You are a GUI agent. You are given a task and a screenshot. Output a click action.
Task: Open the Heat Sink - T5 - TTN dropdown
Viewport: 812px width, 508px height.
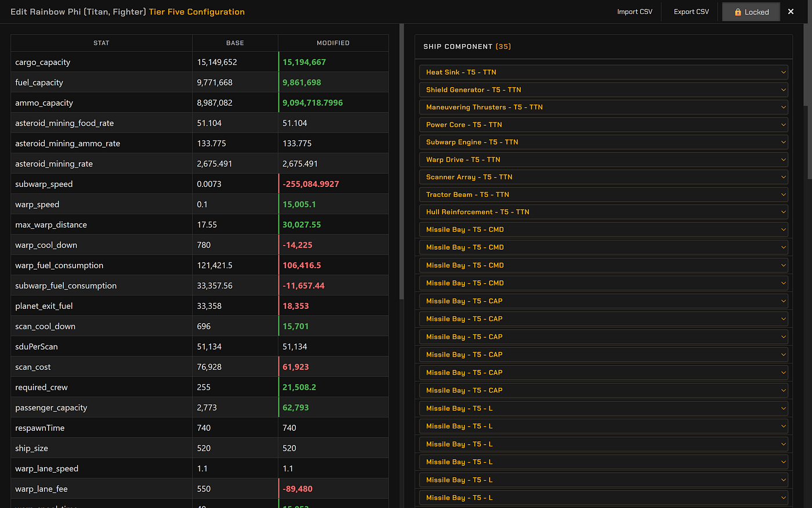pyautogui.click(x=603, y=72)
